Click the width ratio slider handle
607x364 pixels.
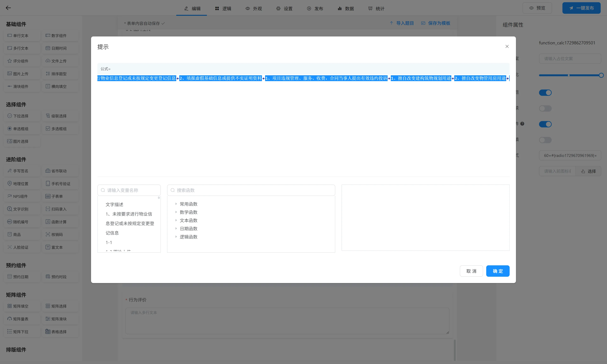click(x=601, y=75)
